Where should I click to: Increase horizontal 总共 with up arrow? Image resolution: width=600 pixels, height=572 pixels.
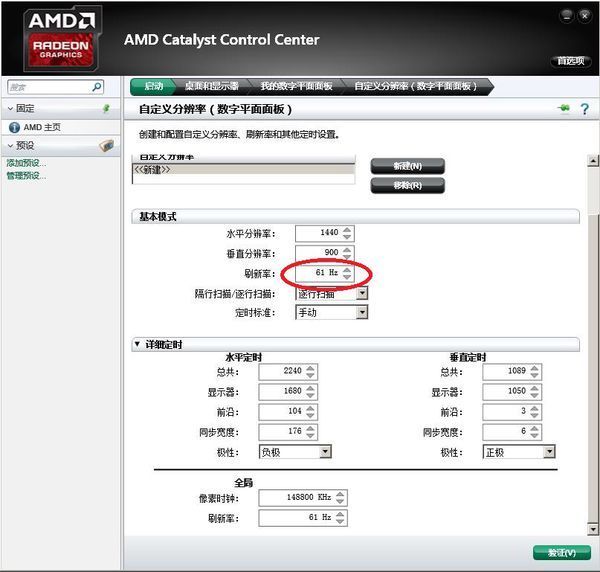pyautogui.click(x=310, y=368)
